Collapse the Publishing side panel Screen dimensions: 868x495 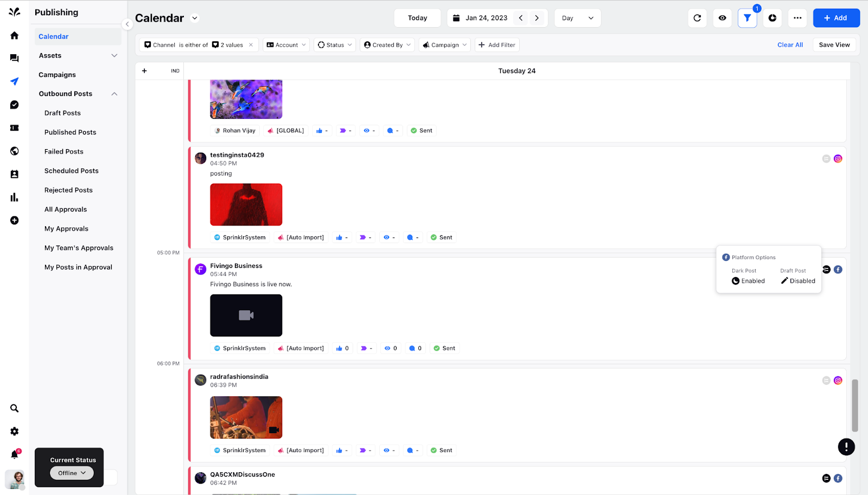click(127, 24)
